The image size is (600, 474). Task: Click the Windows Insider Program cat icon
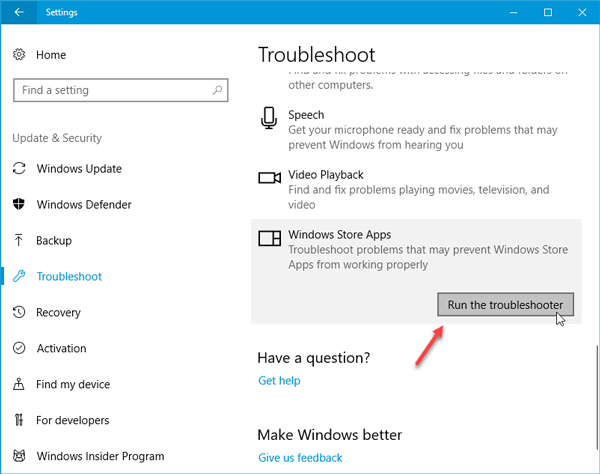pos(19,456)
